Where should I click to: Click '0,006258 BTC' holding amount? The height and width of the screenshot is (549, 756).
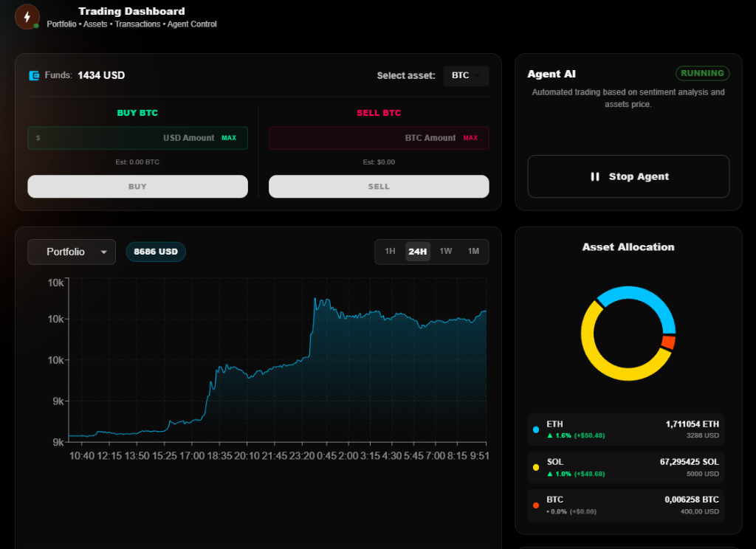pyautogui.click(x=691, y=500)
